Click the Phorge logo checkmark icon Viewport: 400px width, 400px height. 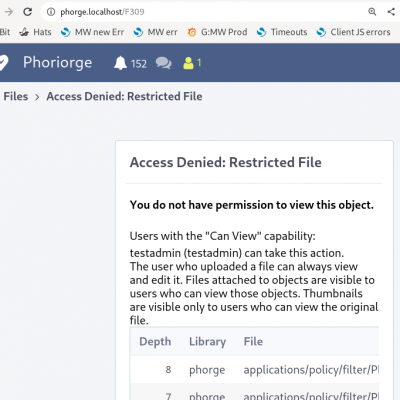3,63
